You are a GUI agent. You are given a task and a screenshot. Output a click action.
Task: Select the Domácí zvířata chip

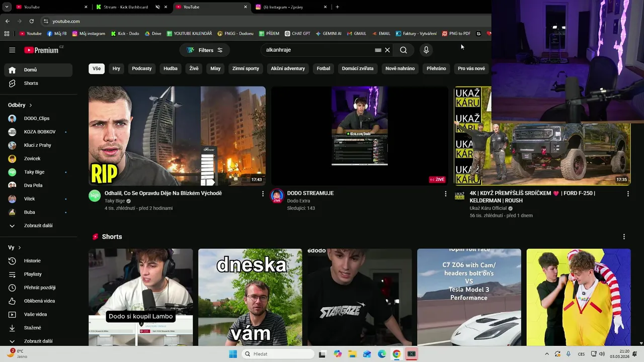(358, 68)
